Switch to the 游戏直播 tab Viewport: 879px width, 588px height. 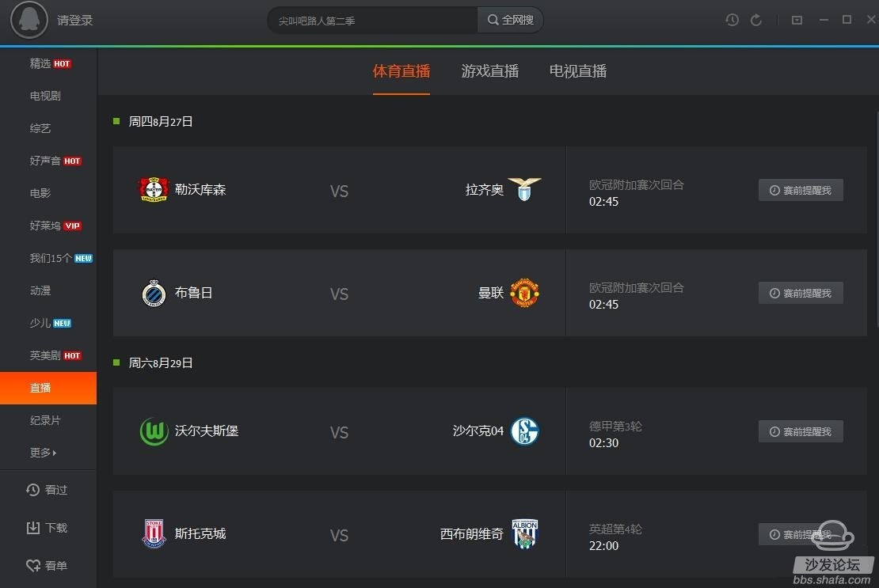490,71
